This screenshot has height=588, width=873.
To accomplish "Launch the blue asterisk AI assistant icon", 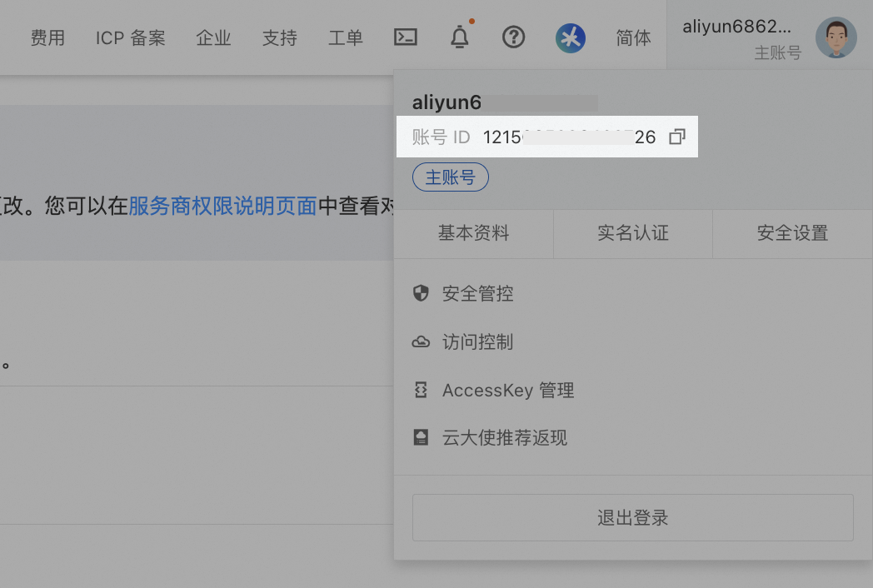I will [x=570, y=37].
